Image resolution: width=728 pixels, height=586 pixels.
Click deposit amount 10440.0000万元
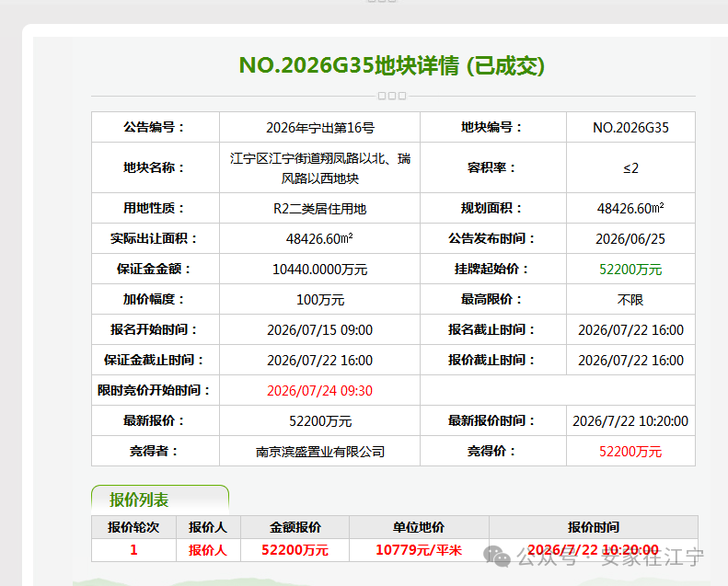pyautogui.click(x=320, y=270)
